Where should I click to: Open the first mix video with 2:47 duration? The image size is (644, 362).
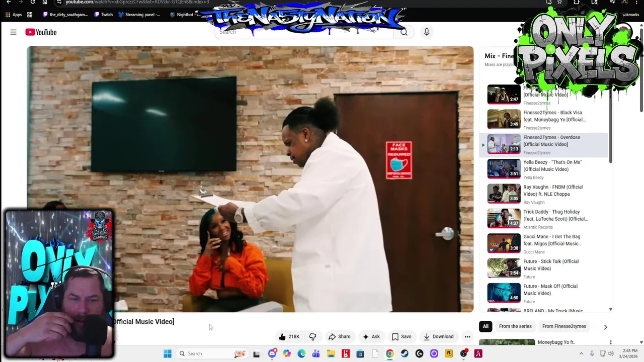(504, 95)
